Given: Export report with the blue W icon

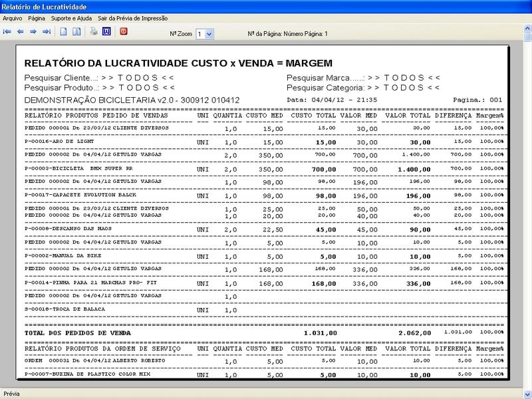Looking at the screenshot, I should pos(106,32).
